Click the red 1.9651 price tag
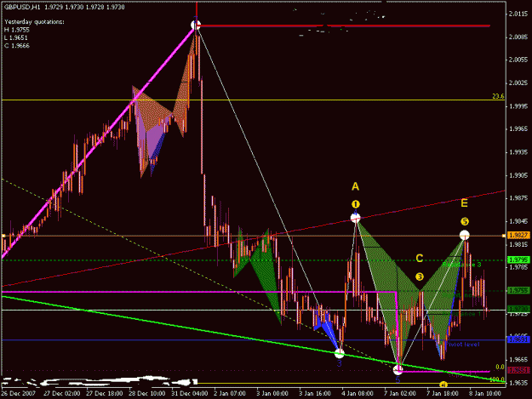 [518, 370]
